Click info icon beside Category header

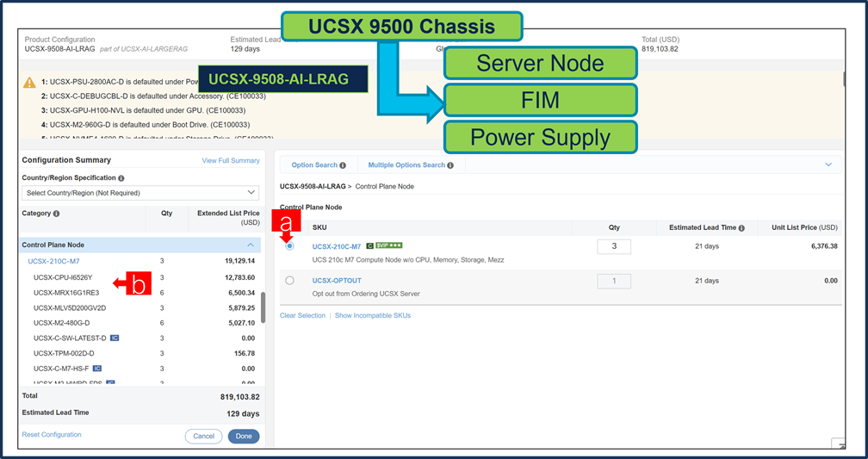tap(57, 214)
